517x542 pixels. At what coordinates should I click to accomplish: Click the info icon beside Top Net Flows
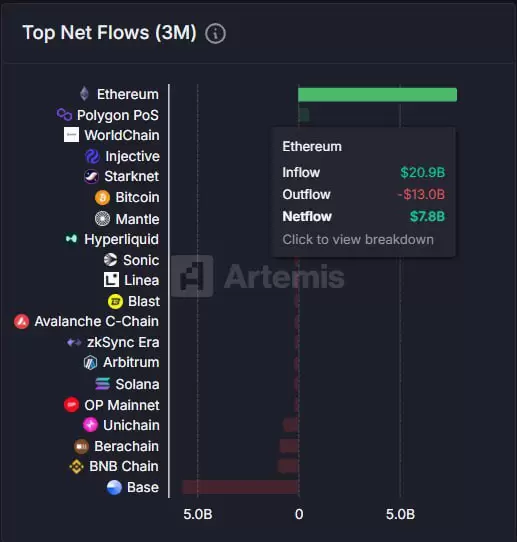(215, 34)
